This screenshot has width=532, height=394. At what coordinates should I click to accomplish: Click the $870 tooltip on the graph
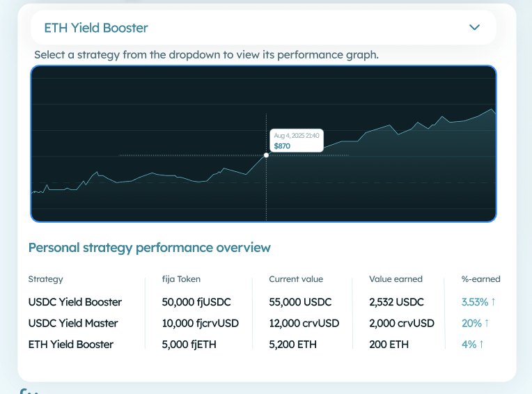click(x=296, y=141)
